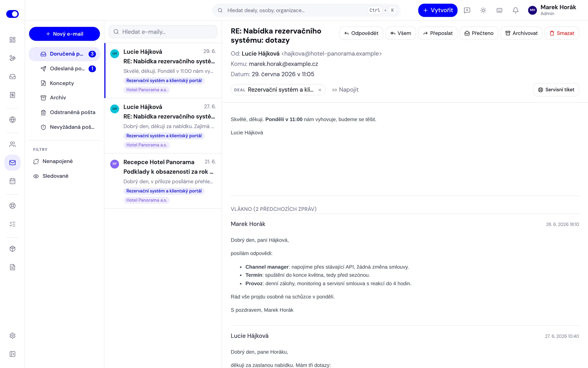Image resolution: width=588 pixels, height=368 pixels.
Task: Collapse sidebar with panel icon at bottom
Action: (x=13, y=354)
